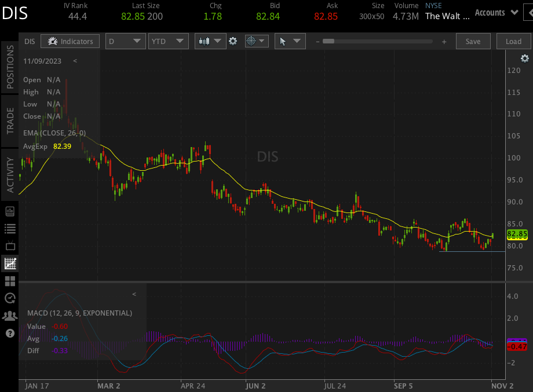Select the chart view sidebar icon
Screen dimensions: 533x392
click(9, 263)
